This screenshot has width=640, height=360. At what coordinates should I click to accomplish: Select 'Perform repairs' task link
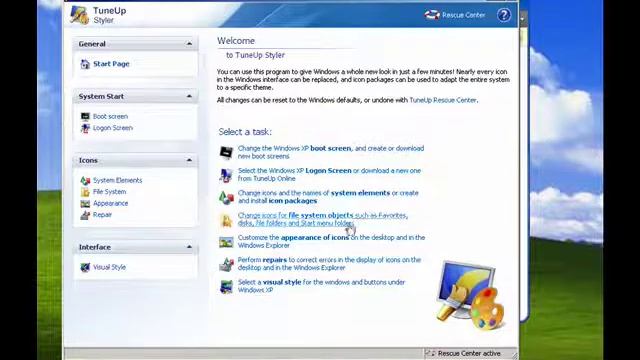[329, 264]
